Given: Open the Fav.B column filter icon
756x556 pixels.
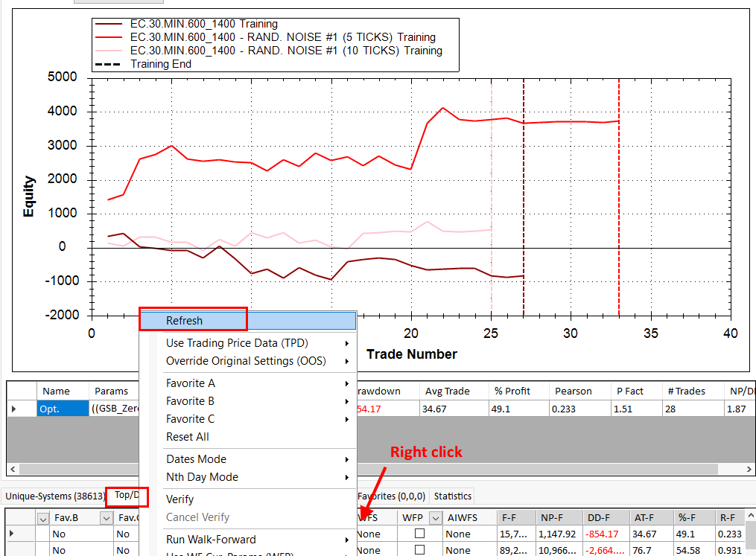Looking at the screenshot, I should coord(42,518).
